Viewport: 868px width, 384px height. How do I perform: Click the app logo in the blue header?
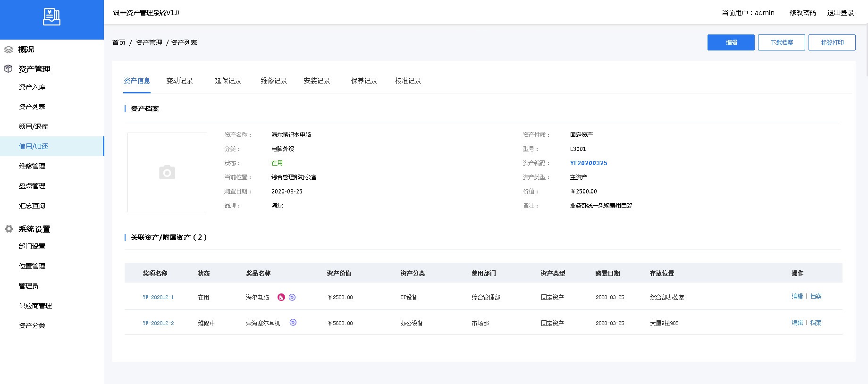tap(51, 17)
